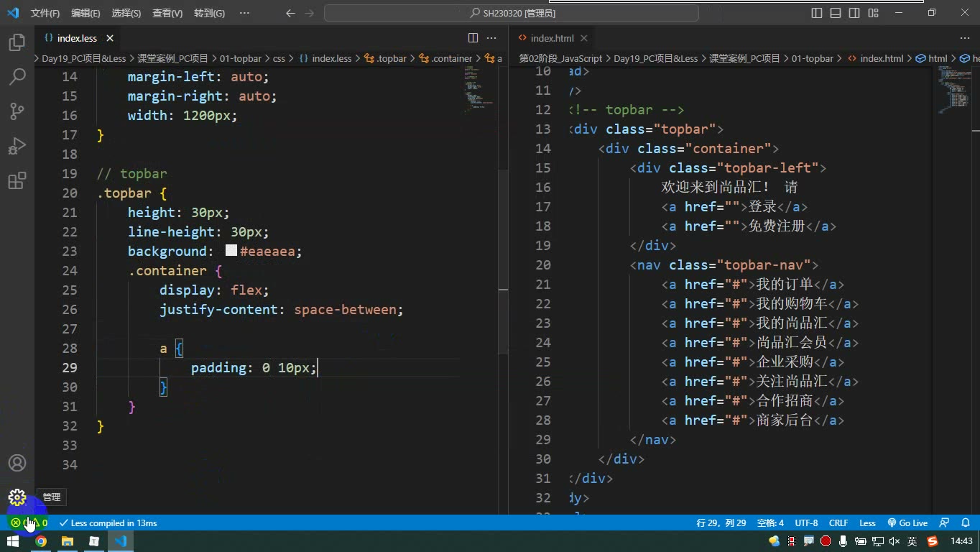
Task: Open the Search view in activity bar
Action: click(x=17, y=76)
